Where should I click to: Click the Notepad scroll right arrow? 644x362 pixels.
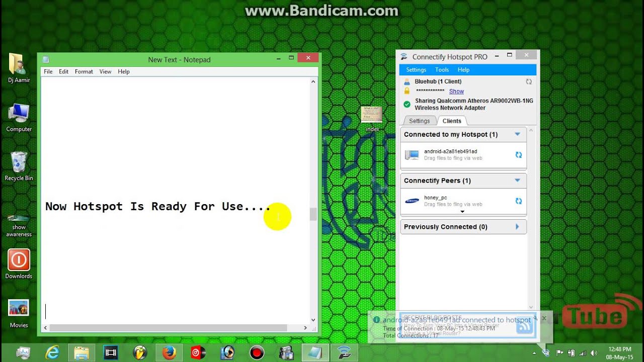pos(305,328)
